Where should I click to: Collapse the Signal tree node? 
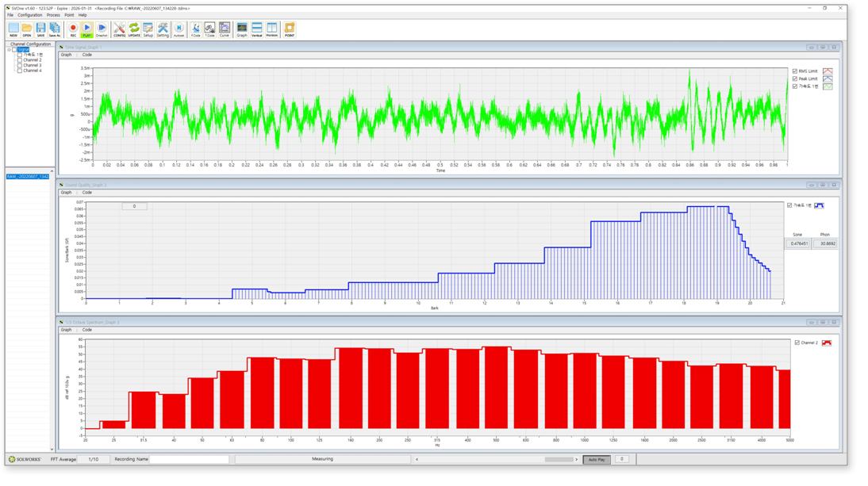(x=10, y=49)
